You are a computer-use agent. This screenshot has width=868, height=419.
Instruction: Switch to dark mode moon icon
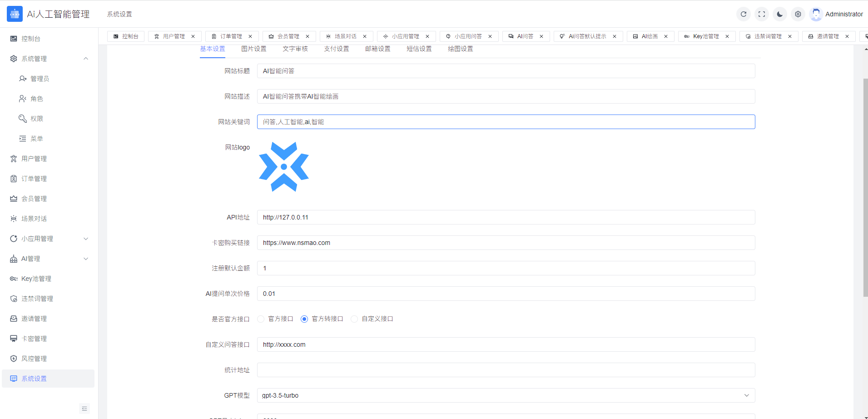(x=780, y=14)
